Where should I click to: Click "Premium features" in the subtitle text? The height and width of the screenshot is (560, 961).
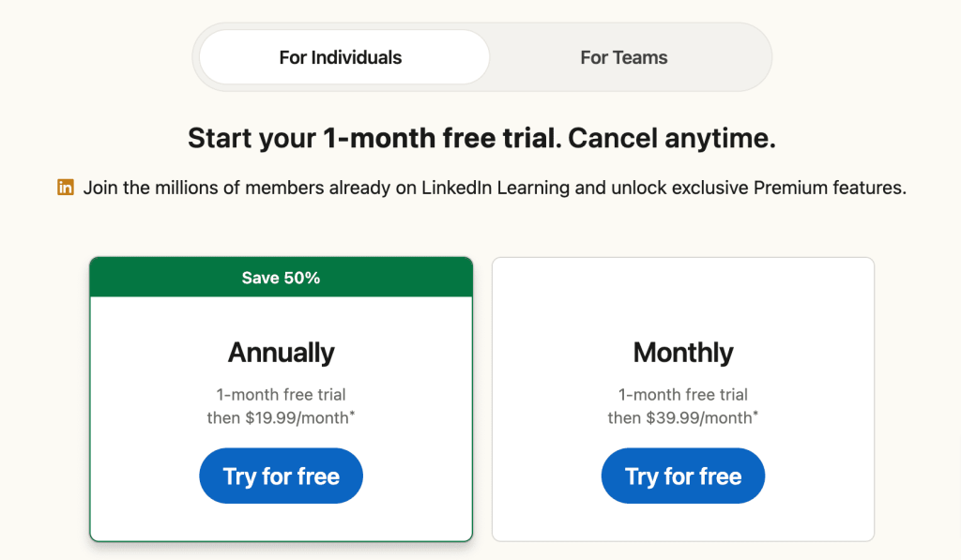click(830, 188)
